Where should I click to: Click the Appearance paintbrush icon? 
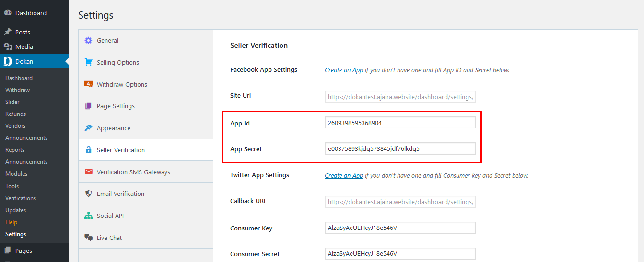click(88, 128)
